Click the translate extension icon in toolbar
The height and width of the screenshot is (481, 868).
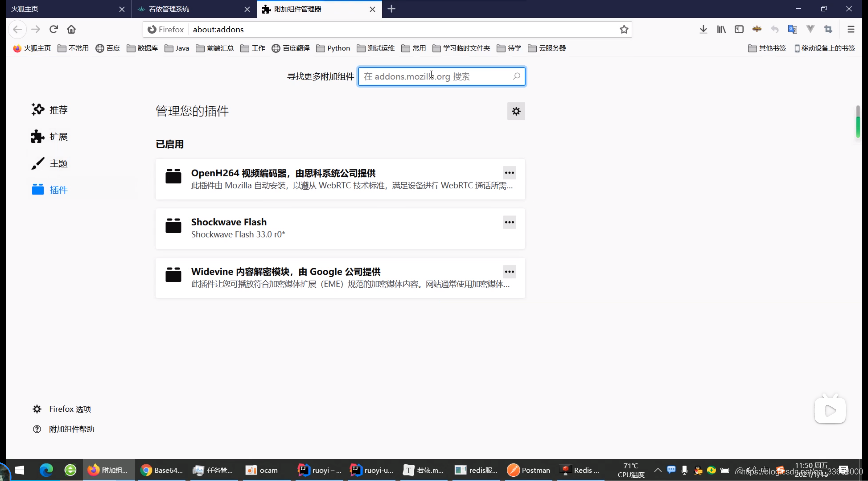(x=793, y=29)
